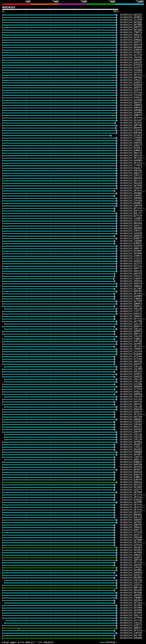Image resolution: width=146 pixels, height=644 pixels.
Task: Select the UniRef100_B0DXN8 label
Action: pyautogui.click(x=131, y=354)
